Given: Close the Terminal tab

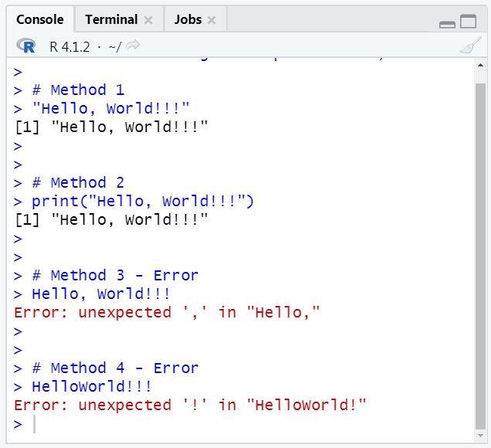Looking at the screenshot, I should pos(148,20).
